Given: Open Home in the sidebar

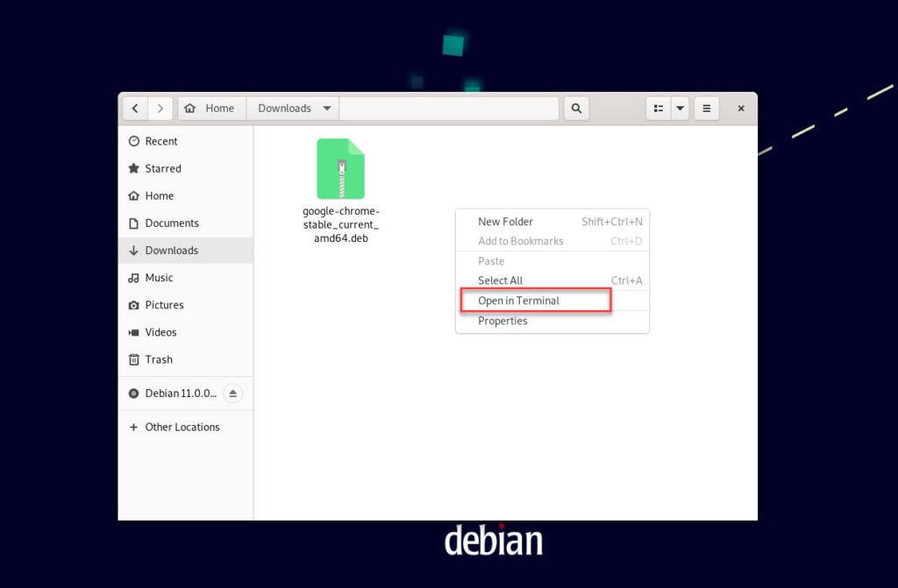Looking at the screenshot, I should coord(186,195).
